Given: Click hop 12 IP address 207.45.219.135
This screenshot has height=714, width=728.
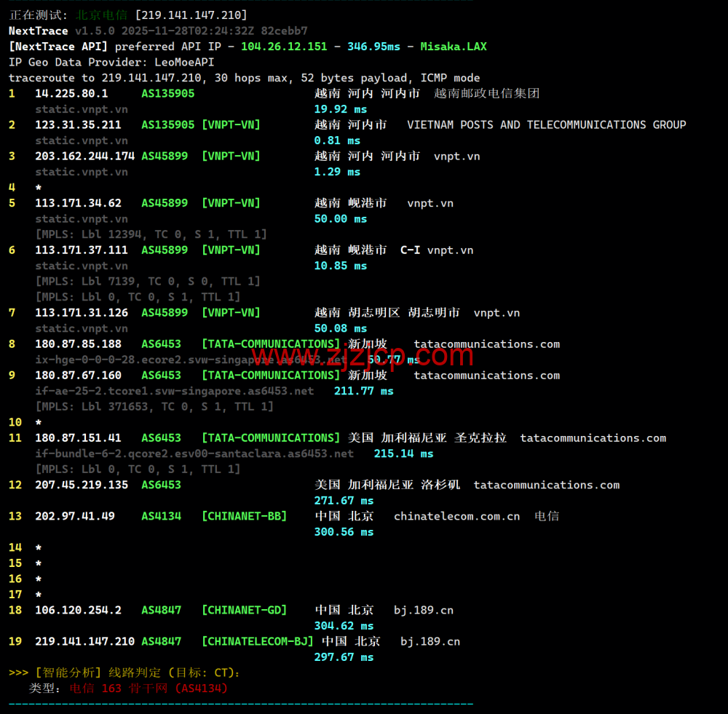Looking at the screenshot, I should [82, 485].
